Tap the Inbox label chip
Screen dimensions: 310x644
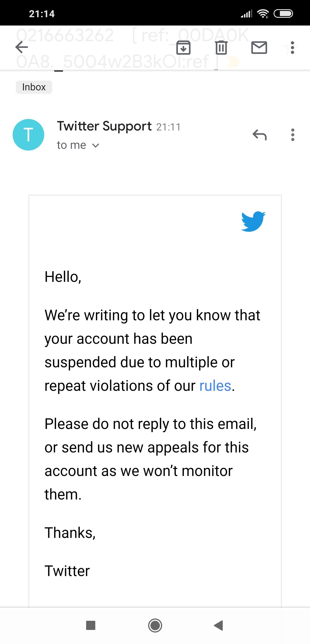(34, 87)
